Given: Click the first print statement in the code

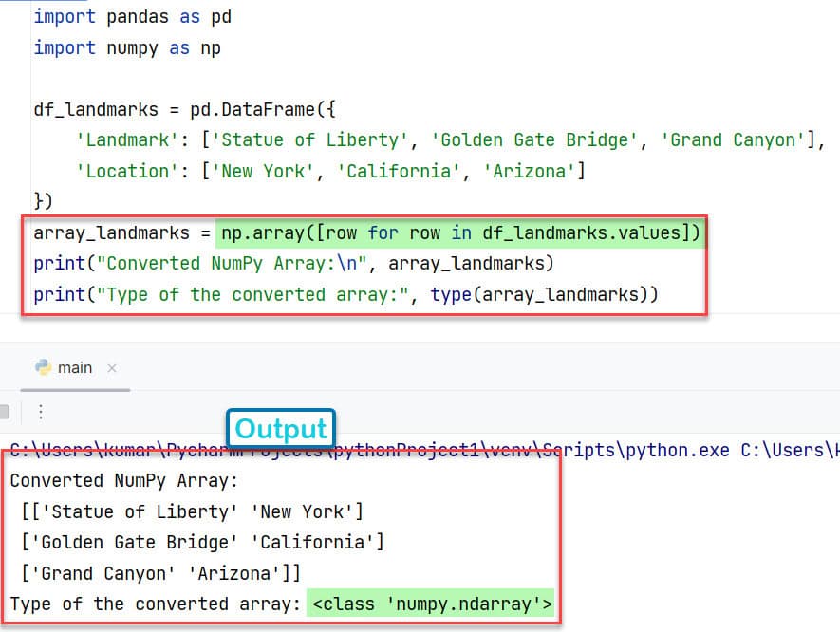Looking at the screenshot, I should (x=285, y=263).
